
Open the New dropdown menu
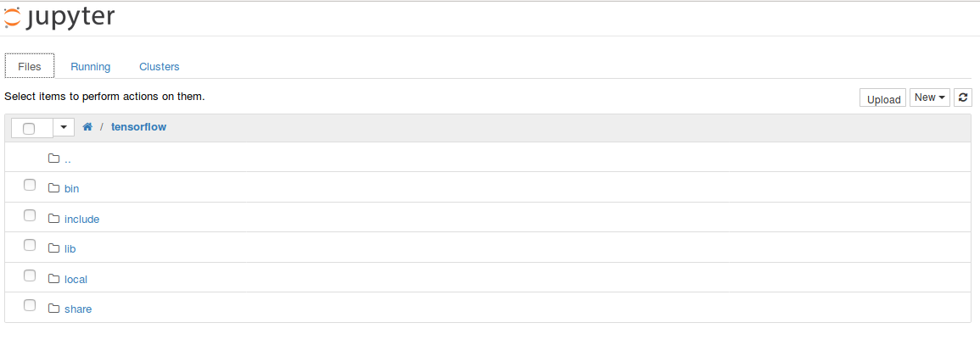tap(929, 97)
